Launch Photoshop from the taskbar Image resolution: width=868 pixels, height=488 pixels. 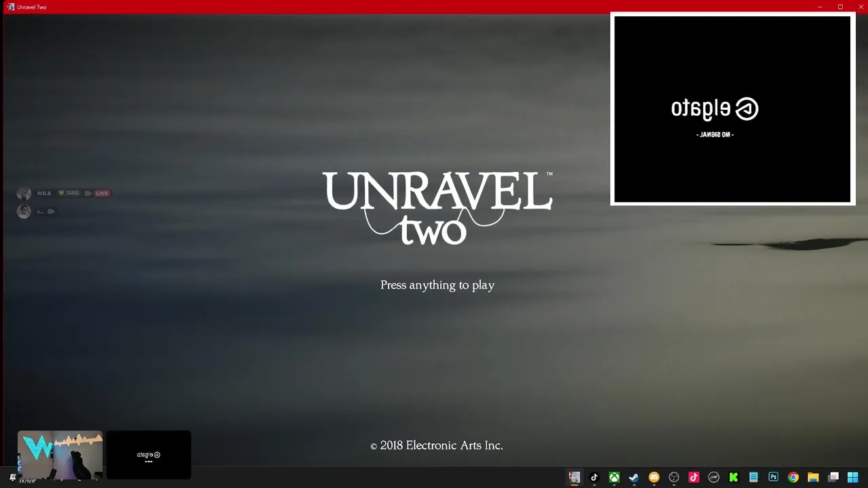tap(773, 477)
